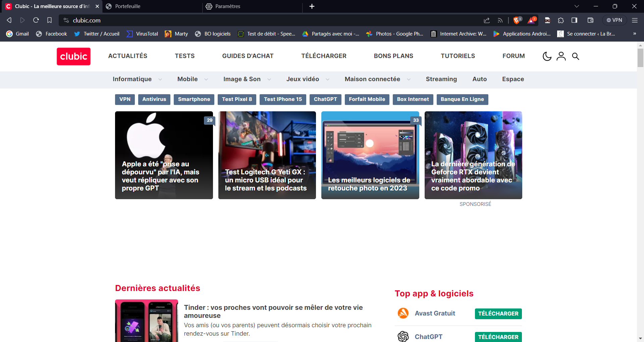Open the TUTORIELS menu item
Viewport: 644px width, 342px height.
coord(458,56)
